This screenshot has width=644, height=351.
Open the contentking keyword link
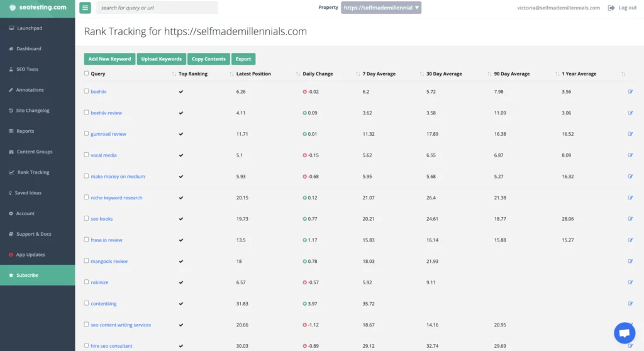click(x=104, y=304)
